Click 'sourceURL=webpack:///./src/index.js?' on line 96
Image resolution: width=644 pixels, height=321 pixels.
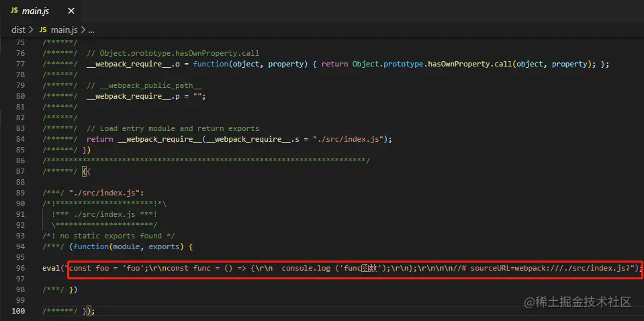click(552, 268)
